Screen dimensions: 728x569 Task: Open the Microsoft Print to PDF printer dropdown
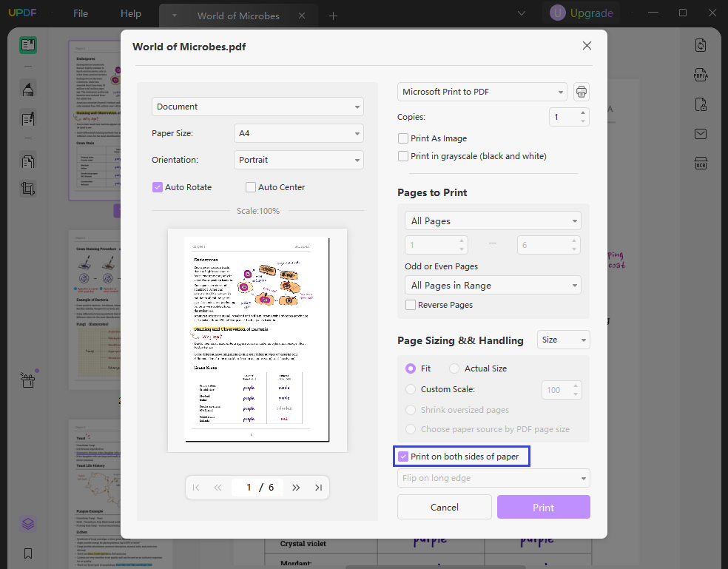pyautogui.click(x=482, y=92)
